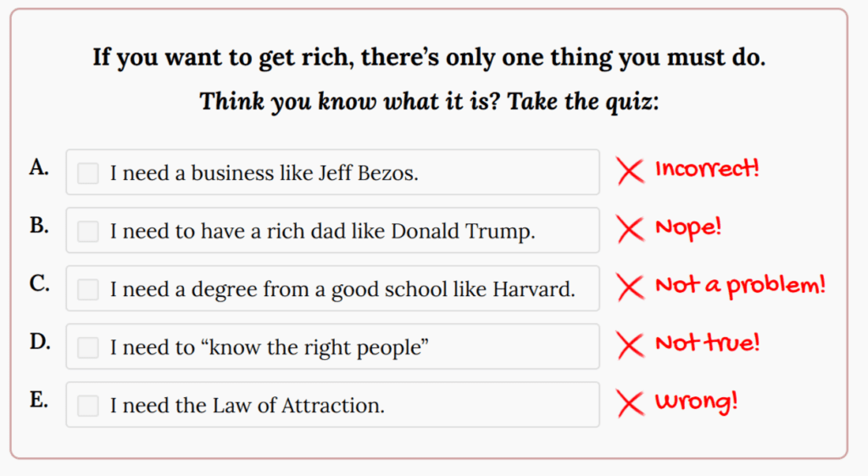The width and height of the screenshot is (868, 476).
Task: Click the letter E option label
Action: pyautogui.click(x=38, y=400)
